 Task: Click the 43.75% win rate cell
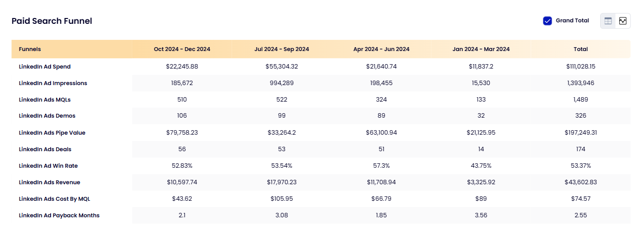pyautogui.click(x=481, y=166)
